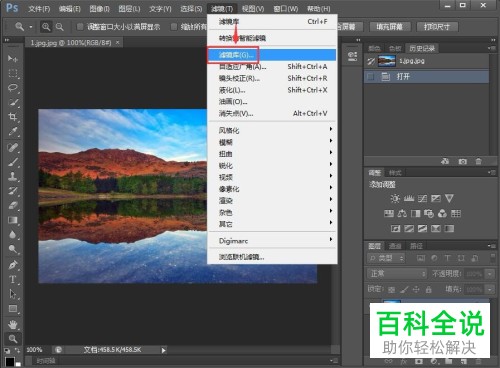
Task: Click Zoom In icon in options bar
Action: tap(46, 27)
